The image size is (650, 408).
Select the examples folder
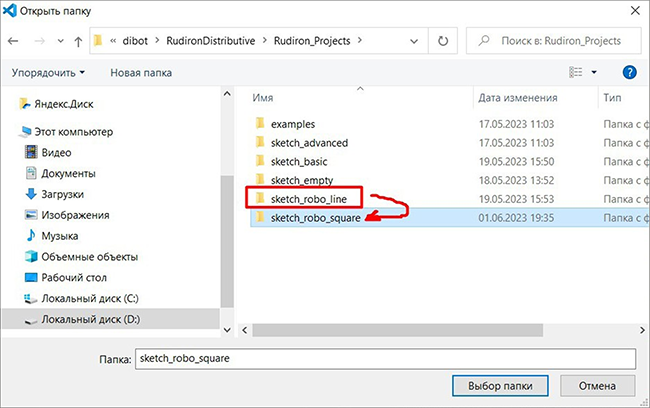pyautogui.click(x=293, y=124)
